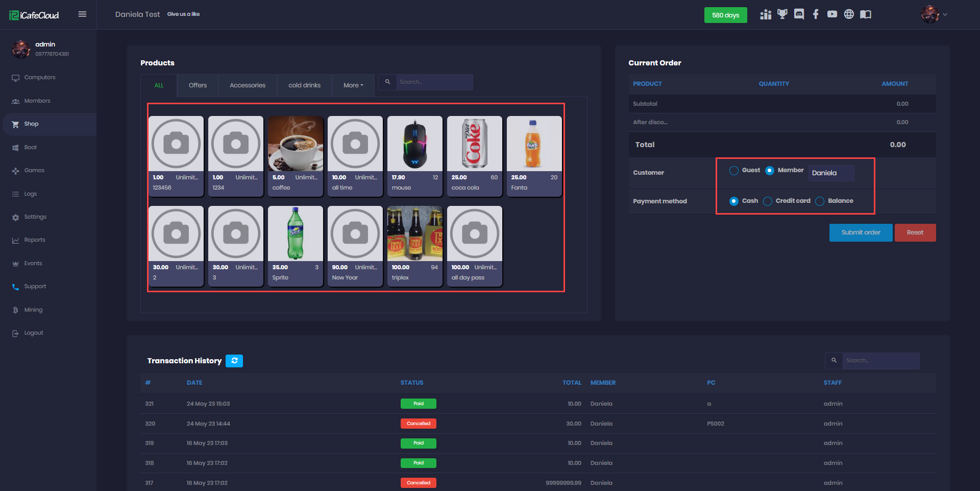
Task: Open the globe language icon
Action: point(849,14)
